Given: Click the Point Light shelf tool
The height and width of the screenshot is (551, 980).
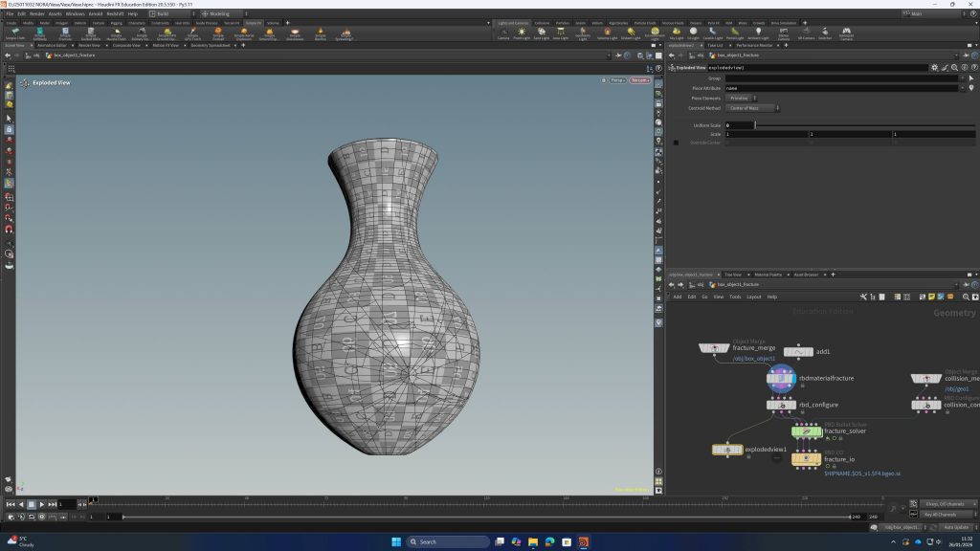Looking at the screenshot, I should [x=522, y=33].
